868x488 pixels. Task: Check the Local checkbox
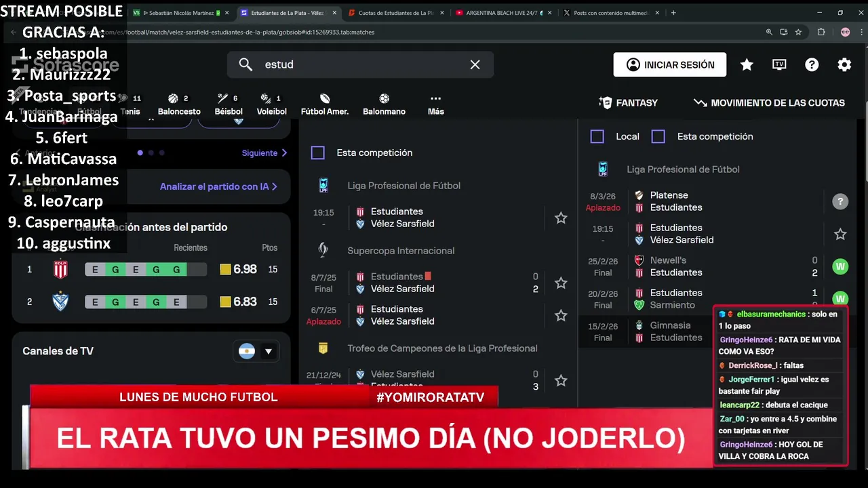(x=597, y=136)
